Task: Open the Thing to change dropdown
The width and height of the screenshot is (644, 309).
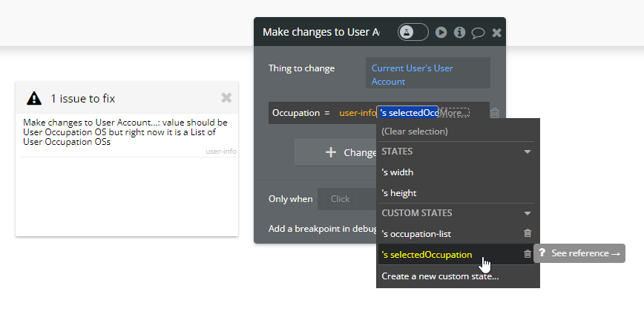Action: tap(427, 74)
